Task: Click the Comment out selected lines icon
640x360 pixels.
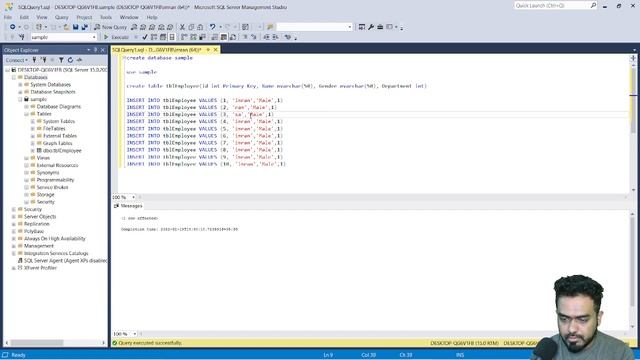Action: click(245, 37)
